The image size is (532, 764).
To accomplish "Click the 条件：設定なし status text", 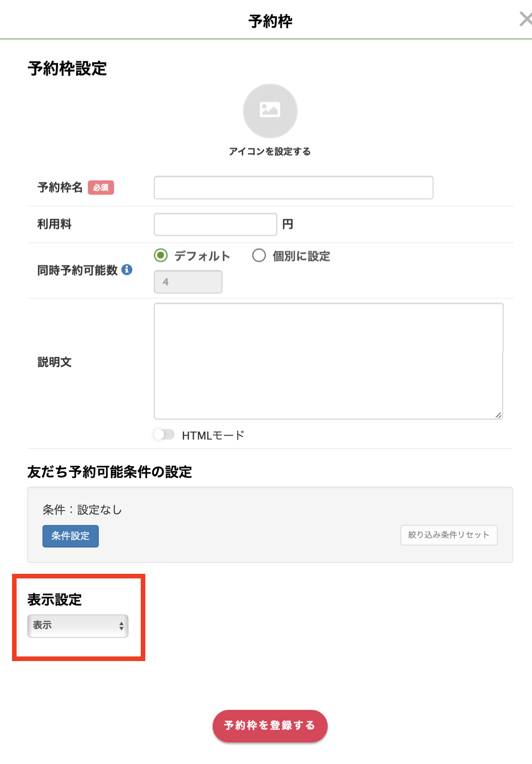I will [x=82, y=510].
